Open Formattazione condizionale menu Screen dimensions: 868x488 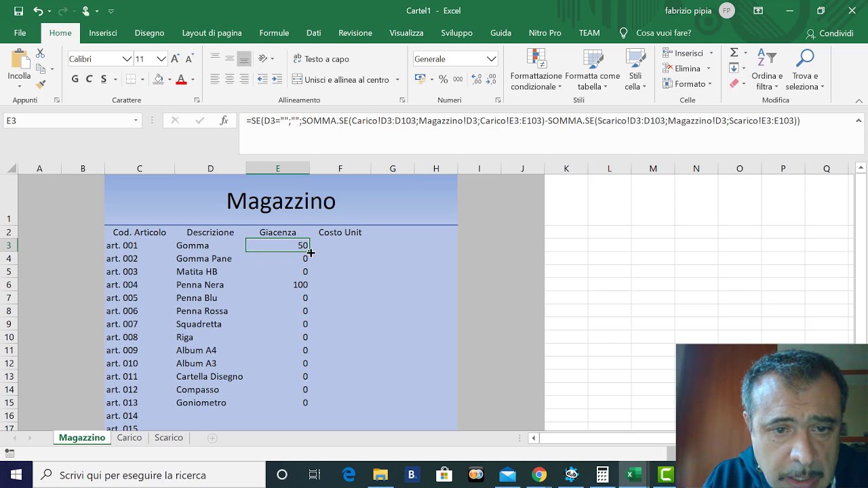(x=536, y=70)
